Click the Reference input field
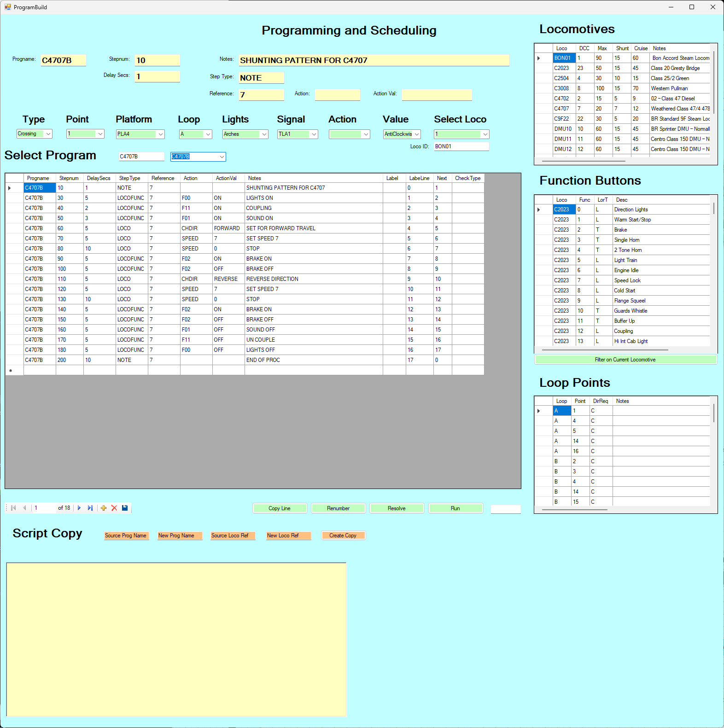 point(261,95)
